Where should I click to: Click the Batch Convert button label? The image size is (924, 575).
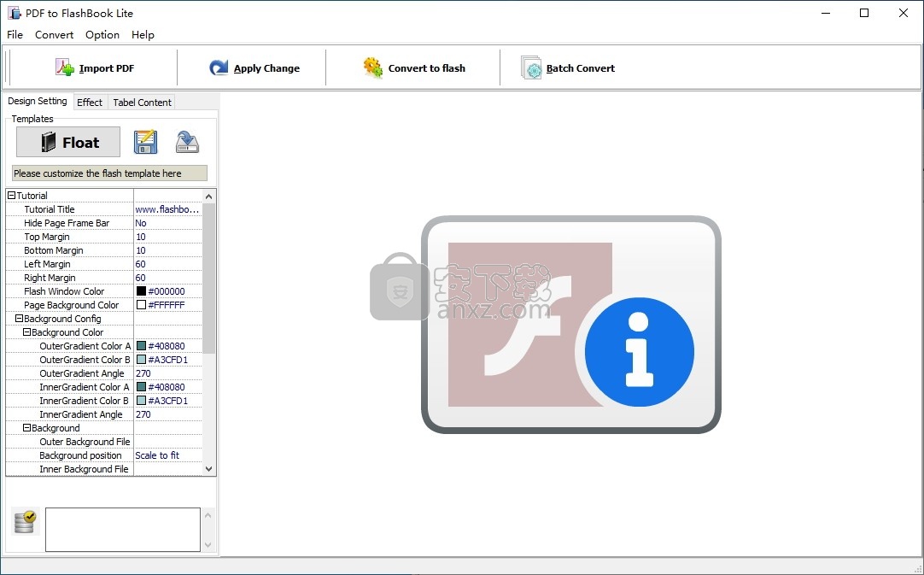581,68
